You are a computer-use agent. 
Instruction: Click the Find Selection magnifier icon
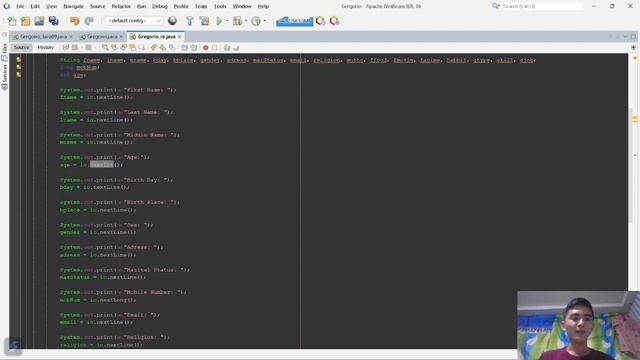[105, 48]
